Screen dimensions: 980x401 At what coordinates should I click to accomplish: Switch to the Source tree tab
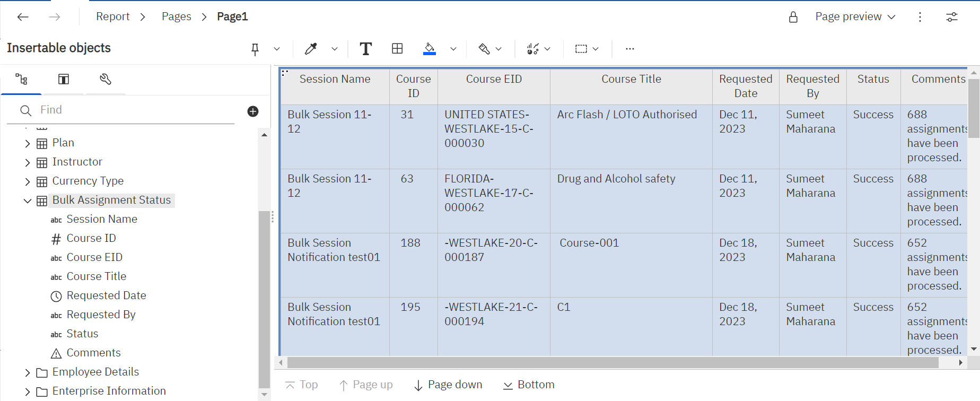[21, 80]
